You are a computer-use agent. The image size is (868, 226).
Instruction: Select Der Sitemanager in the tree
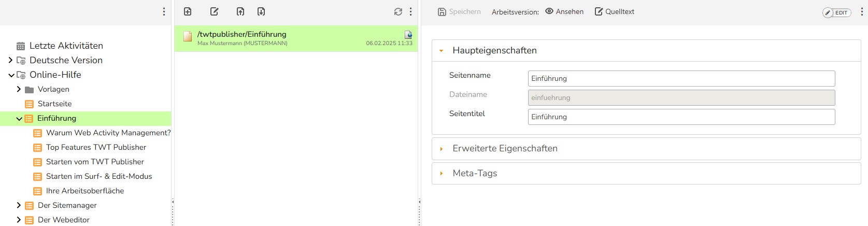pos(67,205)
